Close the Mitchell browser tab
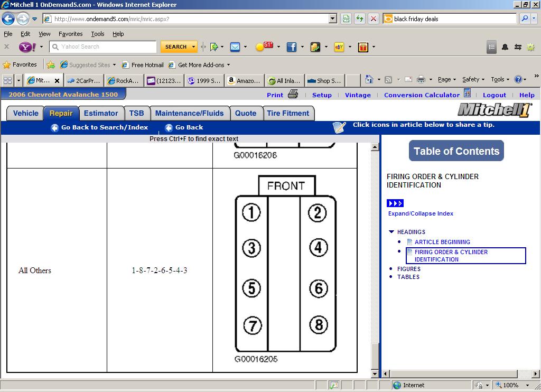Screen dimensions: 541x392 [x=57, y=81]
